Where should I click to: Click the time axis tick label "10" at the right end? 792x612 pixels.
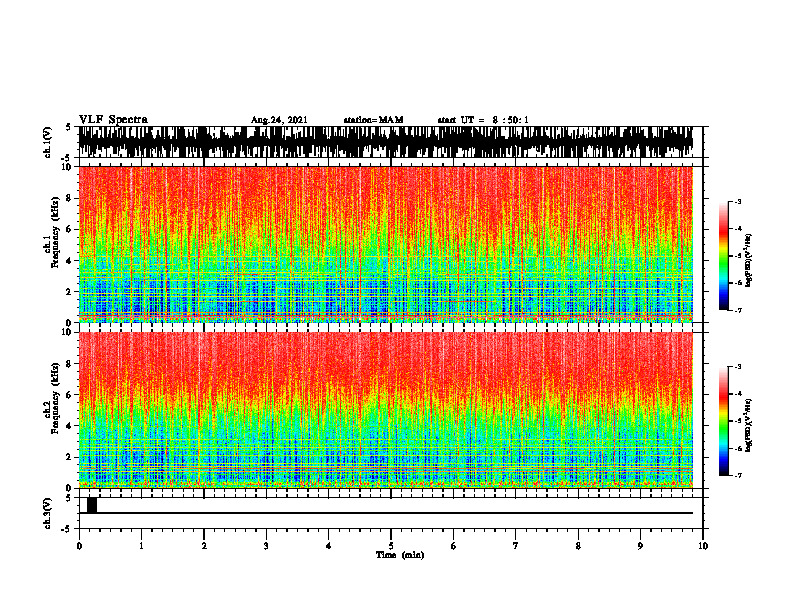(x=703, y=546)
